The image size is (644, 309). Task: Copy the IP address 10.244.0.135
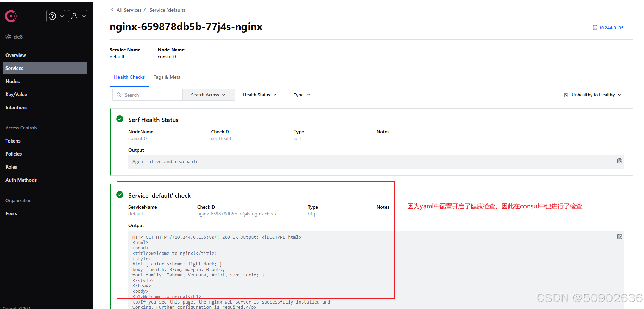pyautogui.click(x=595, y=27)
